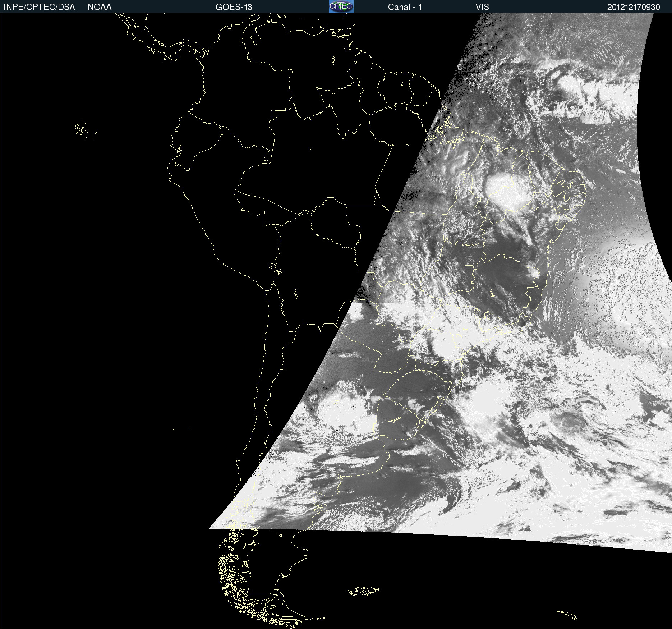Image resolution: width=672 pixels, height=629 pixels.
Task: Click the Canal - 1 channel label
Action: point(405,7)
